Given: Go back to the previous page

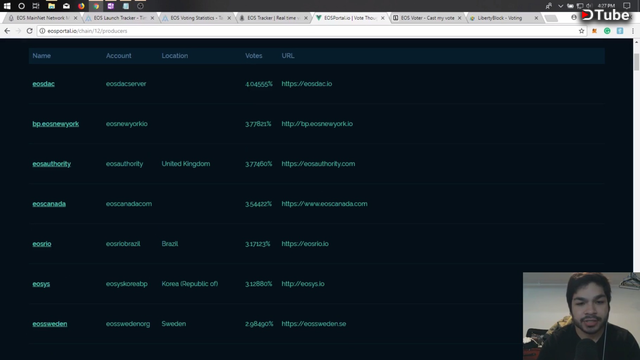Looking at the screenshot, I should (x=7, y=31).
